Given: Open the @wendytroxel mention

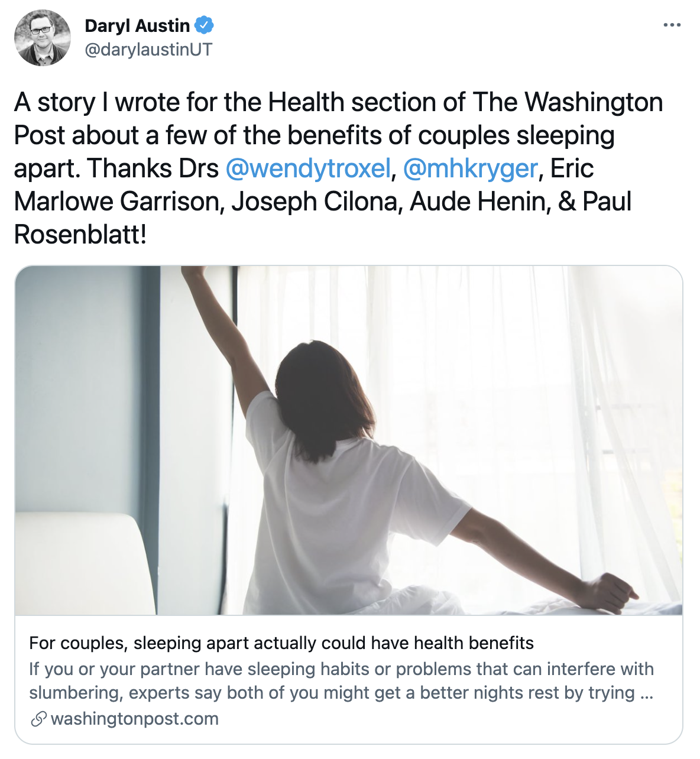Looking at the screenshot, I should pyautogui.click(x=308, y=168).
